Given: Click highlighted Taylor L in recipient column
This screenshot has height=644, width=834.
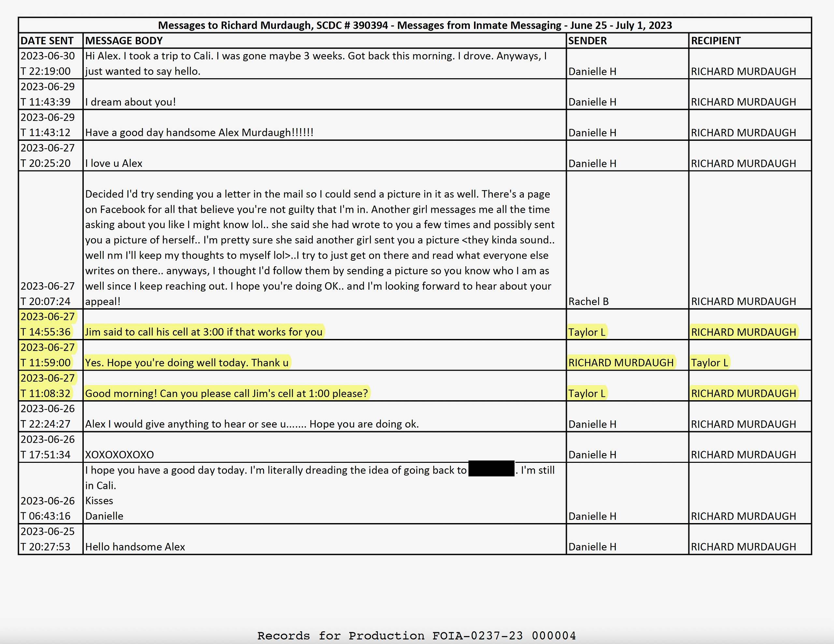Looking at the screenshot, I should coord(710,362).
